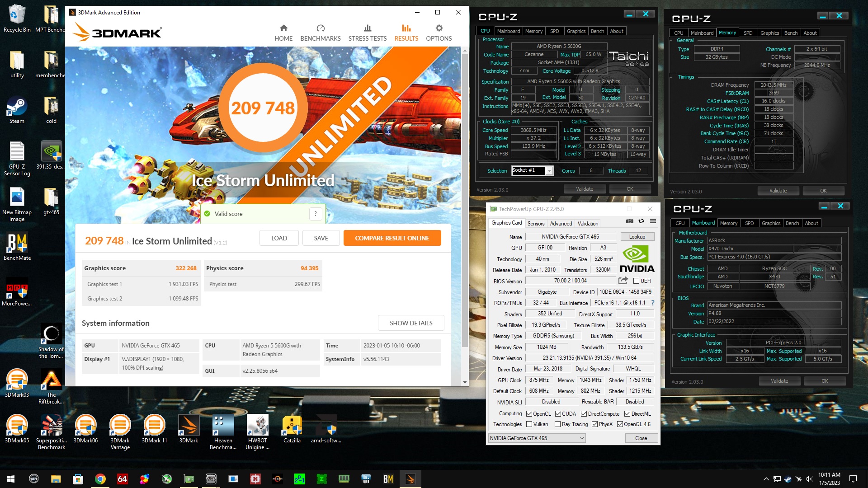Click the volume icon in the system tray

809,479
